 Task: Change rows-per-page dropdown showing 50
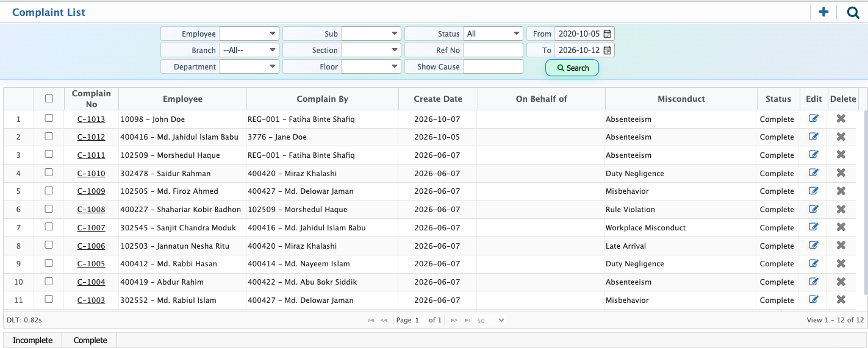[x=490, y=320]
